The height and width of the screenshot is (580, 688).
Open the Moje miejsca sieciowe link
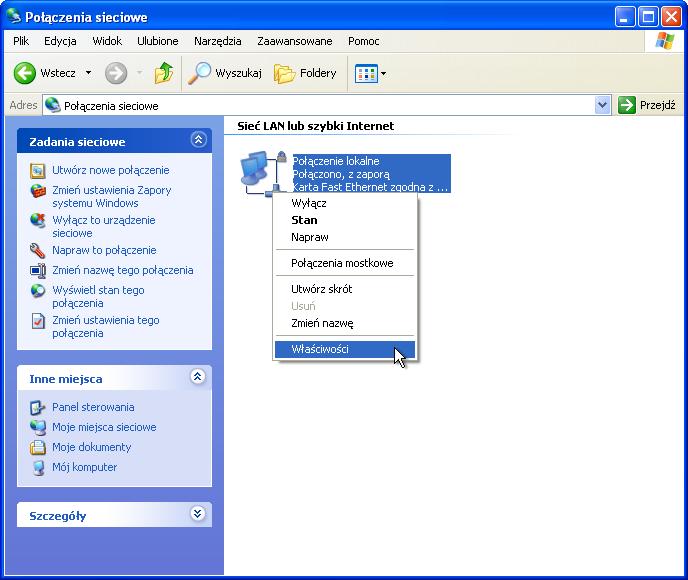(104, 427)
